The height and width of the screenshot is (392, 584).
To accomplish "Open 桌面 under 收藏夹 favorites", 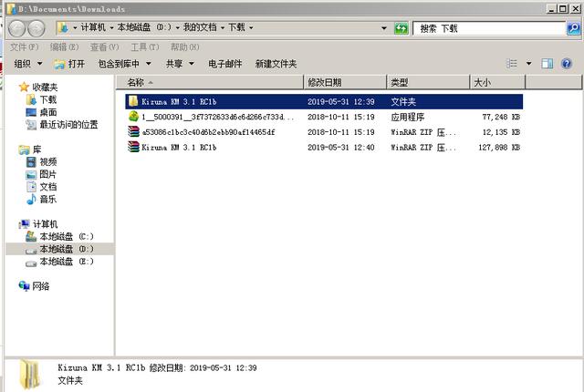I will (x=47, y=112).
